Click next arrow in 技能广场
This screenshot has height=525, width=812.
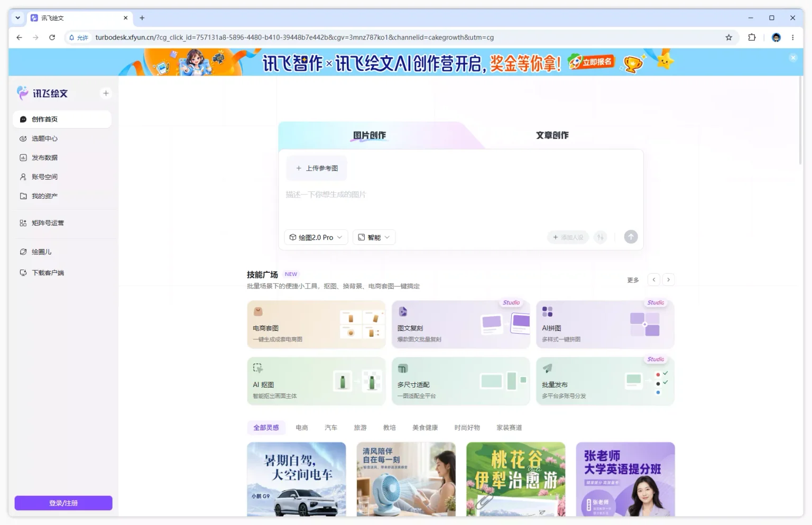[668, 280]
